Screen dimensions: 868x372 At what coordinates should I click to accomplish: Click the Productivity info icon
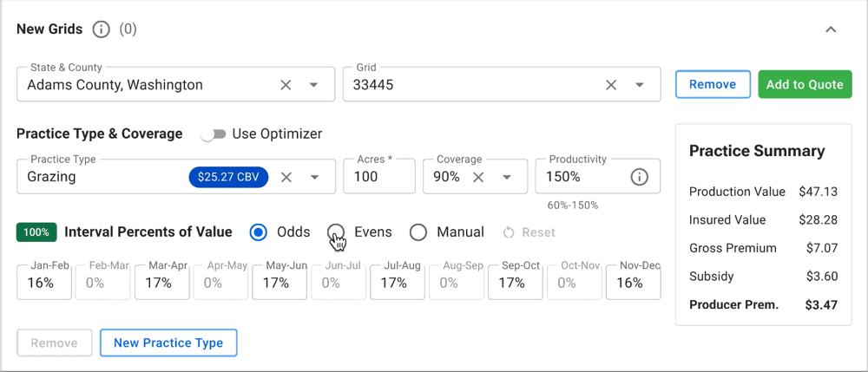click(x=640, y=177)
